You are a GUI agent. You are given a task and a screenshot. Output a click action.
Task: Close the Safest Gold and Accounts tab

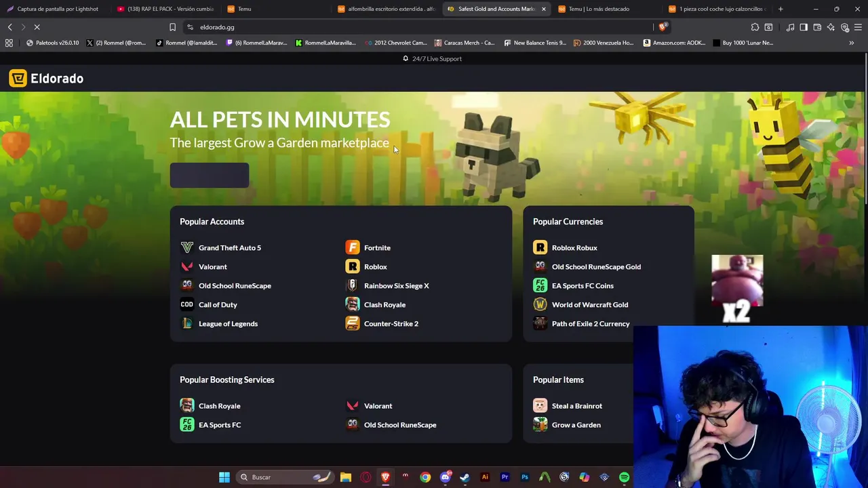point(543,9)
